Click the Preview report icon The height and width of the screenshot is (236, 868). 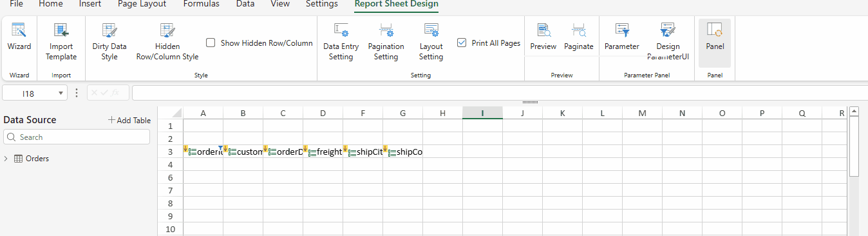543,37
